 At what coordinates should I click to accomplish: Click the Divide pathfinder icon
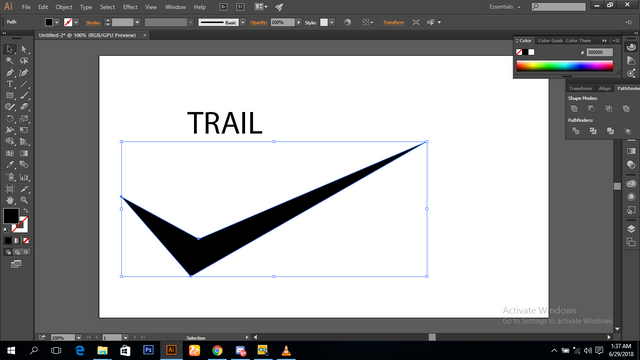[x=576, y=131]
